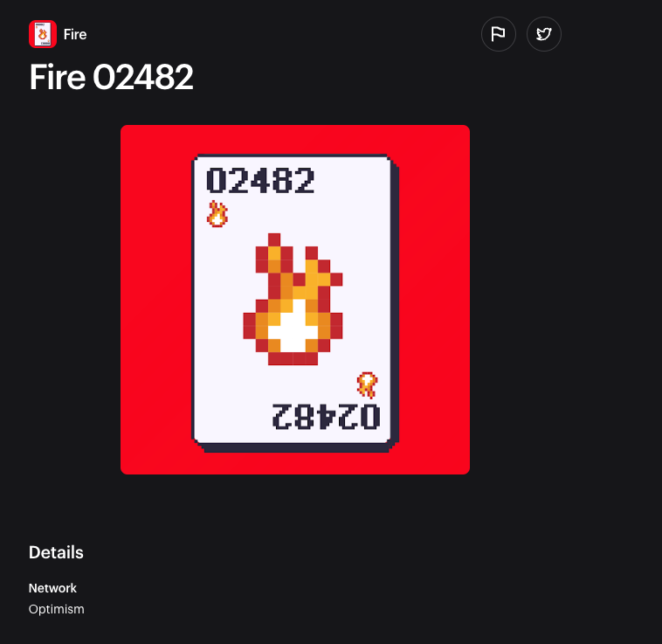This screenshot has height=644, width=662.
Task: Click the upside-down small flame near card bottom
Action: pos(368,384)
